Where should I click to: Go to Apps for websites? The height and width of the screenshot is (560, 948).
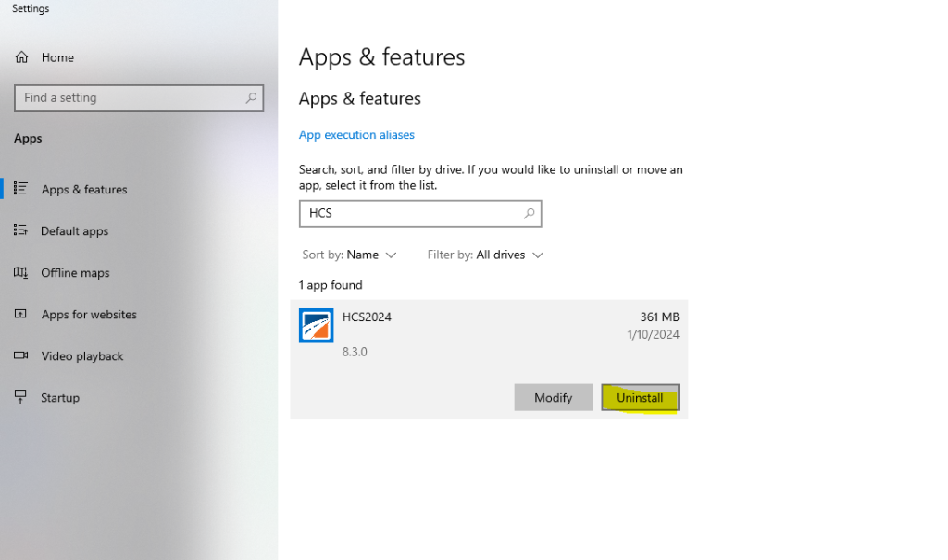[x=89, y=315]
